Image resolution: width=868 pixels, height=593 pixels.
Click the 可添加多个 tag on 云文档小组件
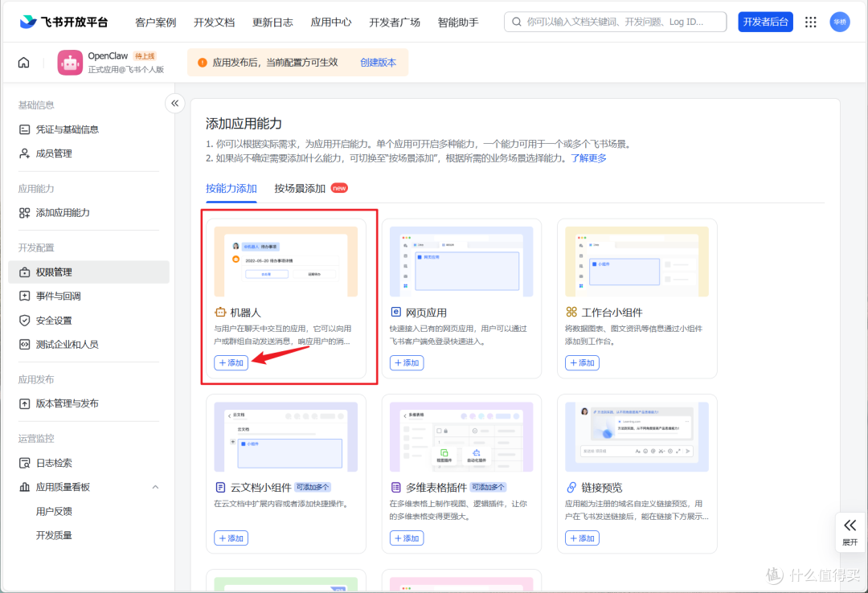(313, 487)
